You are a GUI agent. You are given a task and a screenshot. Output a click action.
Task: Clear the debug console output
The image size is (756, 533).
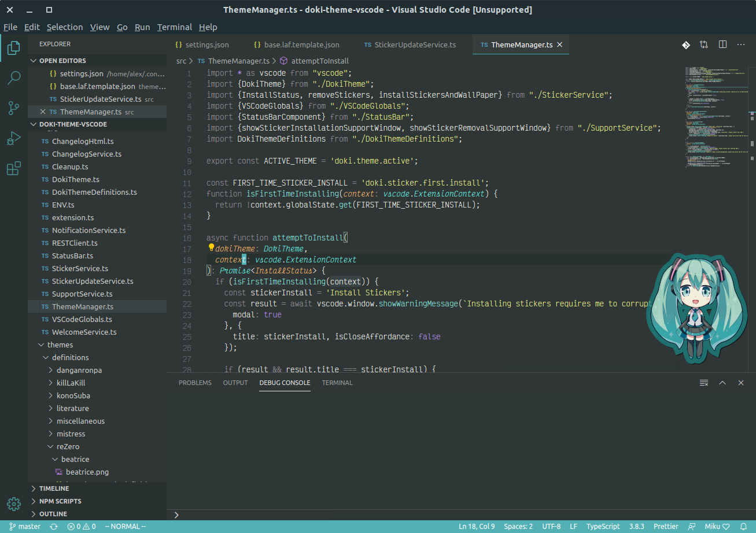click(704, 383)
